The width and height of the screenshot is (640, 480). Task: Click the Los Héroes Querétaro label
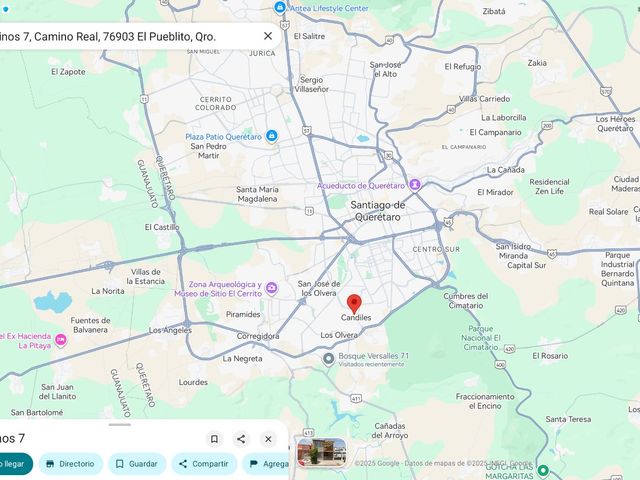[615, 124]
